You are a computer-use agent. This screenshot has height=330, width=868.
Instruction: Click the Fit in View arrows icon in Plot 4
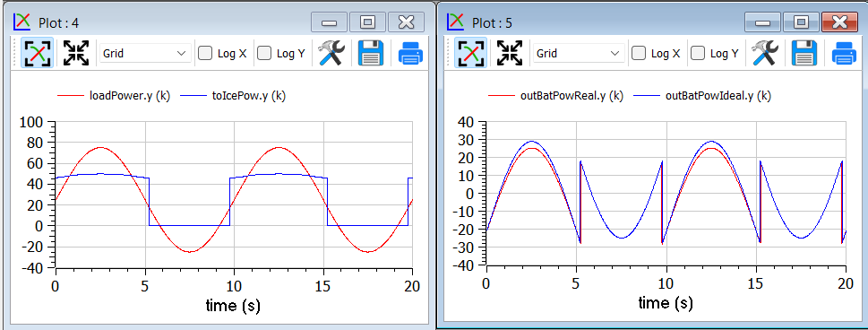point(76,53)
